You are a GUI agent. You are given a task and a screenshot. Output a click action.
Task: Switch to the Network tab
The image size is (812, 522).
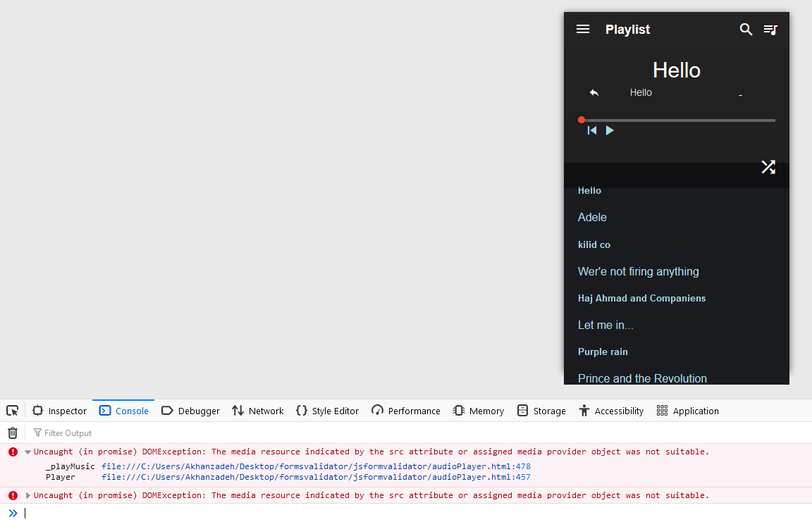click(x=258, y=411)
